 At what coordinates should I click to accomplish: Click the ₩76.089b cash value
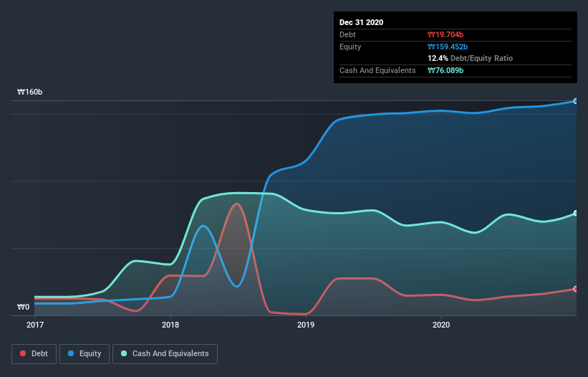click(x=445, y=70)
